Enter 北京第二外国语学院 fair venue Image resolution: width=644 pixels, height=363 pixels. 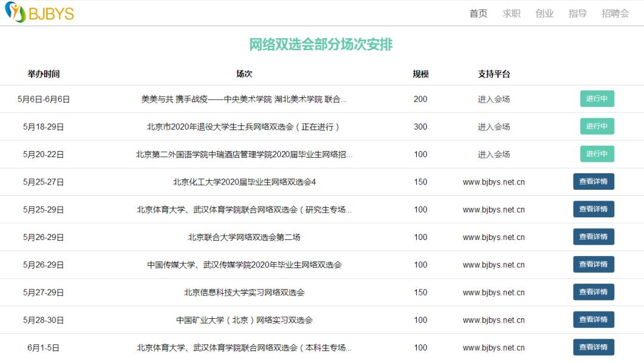pyautogui.click(x=494, y=153)
